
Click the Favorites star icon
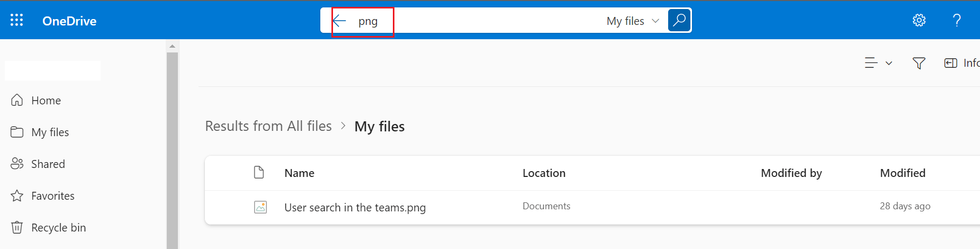click(17, 195)
